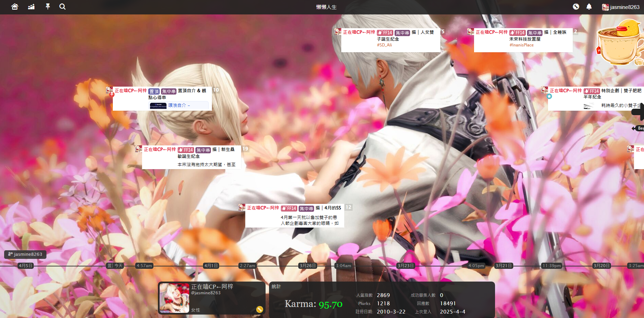Screen dimensions: 644x318
Task: Open plurk 人女雙子誕生紀念
Action: (x=391, y=40)
